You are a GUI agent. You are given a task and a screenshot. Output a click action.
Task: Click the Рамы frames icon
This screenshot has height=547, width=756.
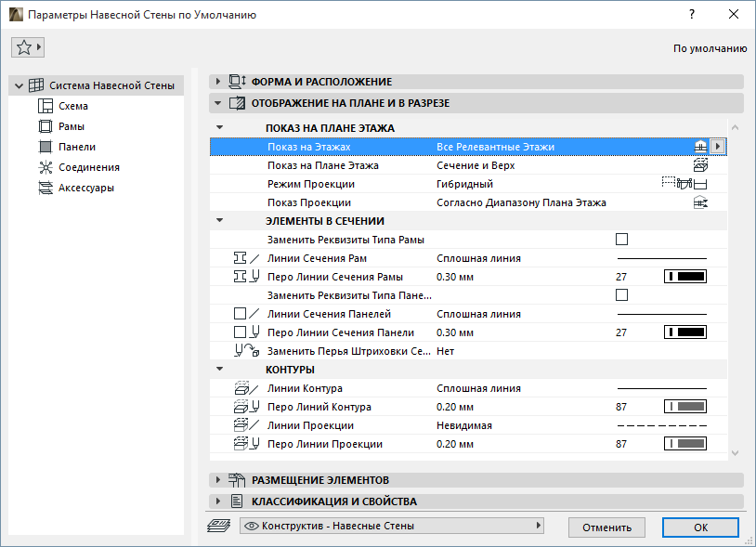click(x=46, y=126)
